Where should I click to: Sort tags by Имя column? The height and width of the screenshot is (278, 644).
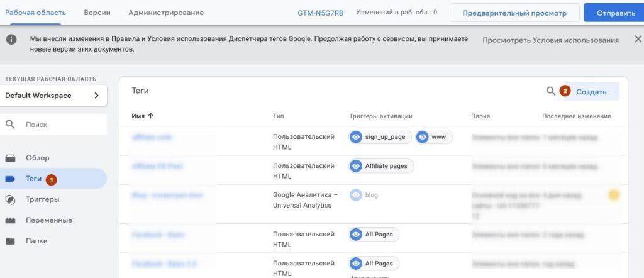[143, 116]
